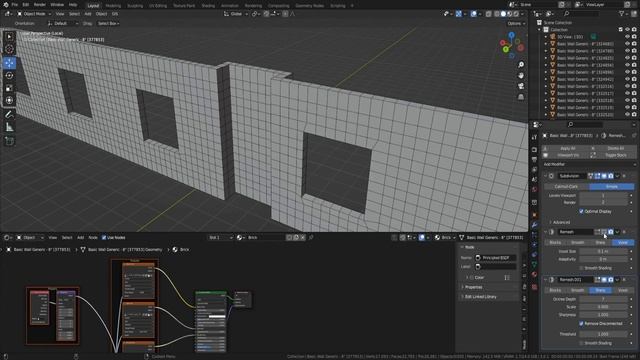
Task: Select Smooth mode on the Remesh.001 modifier
Action: [x=578, y=290]
